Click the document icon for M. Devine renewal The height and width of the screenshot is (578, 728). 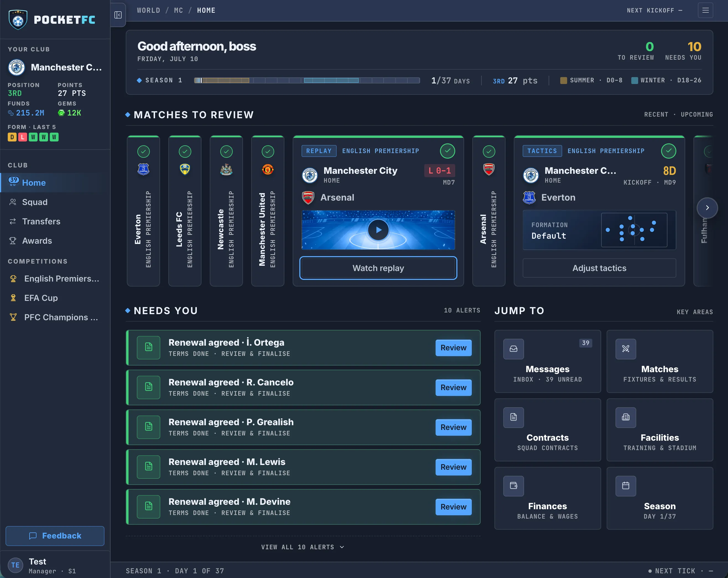pos(149,506)
